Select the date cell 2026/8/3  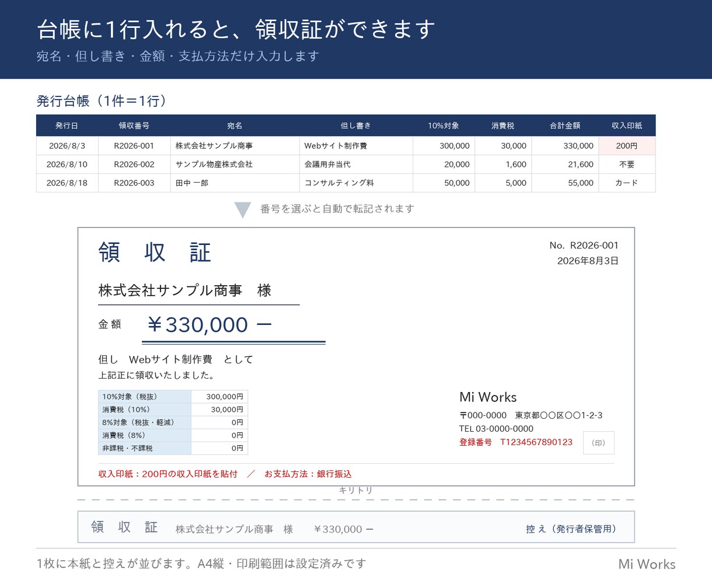coord(67,146)
